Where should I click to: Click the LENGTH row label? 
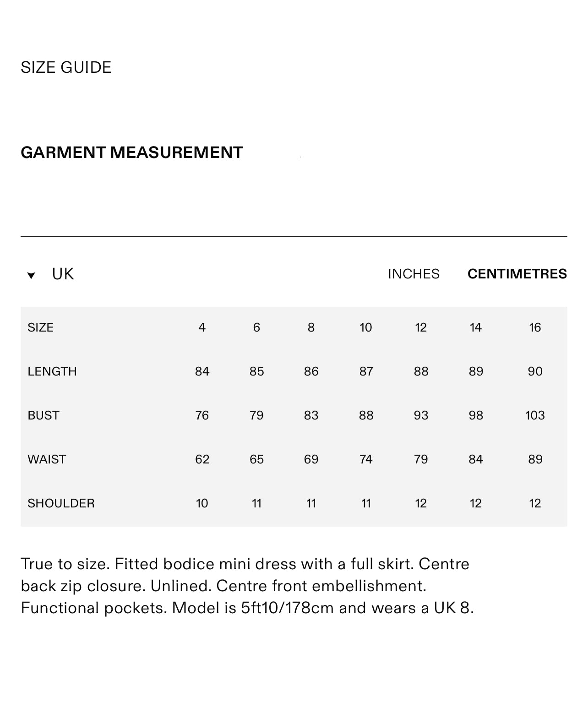[x=52, y=371]
